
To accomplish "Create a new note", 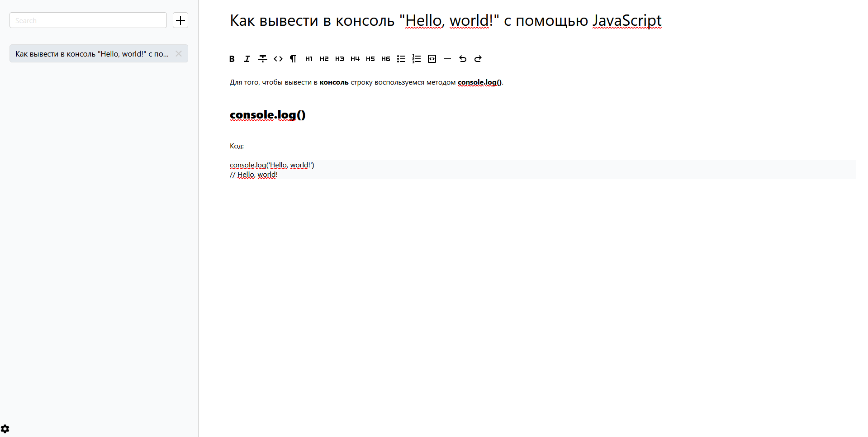I will point(180,20).
